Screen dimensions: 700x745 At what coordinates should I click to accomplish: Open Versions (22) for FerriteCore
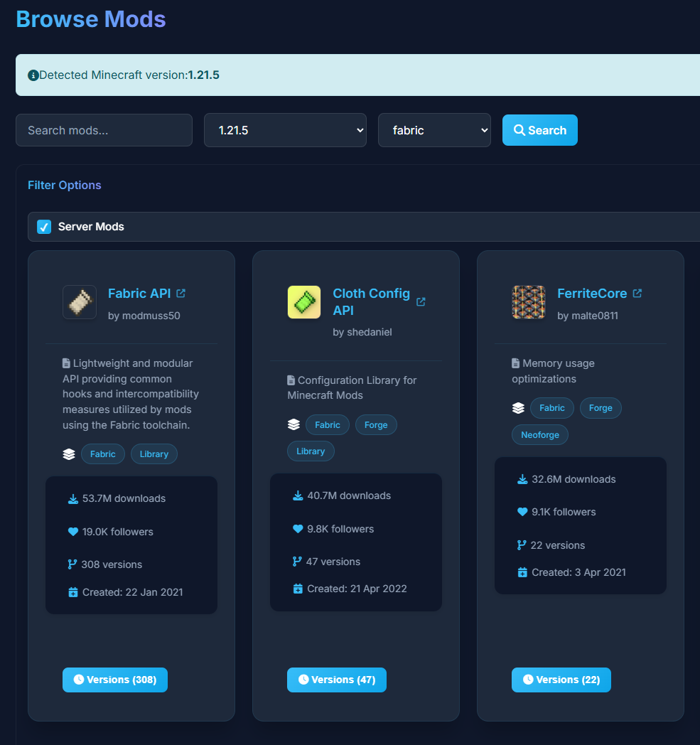pos(561,680)
